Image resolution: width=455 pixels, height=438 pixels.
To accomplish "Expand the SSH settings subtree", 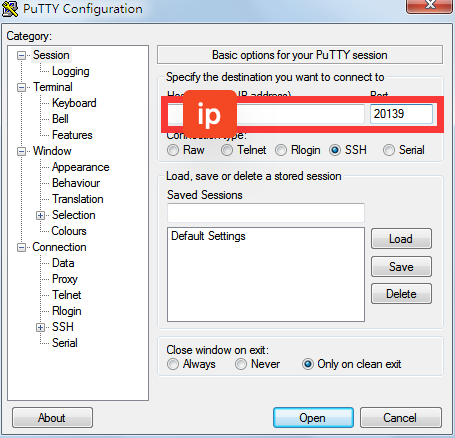I will pyautogui.click(x=40, y=327).
